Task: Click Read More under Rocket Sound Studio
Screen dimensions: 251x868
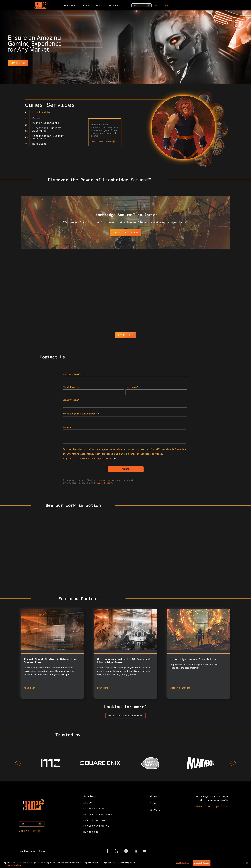Action: click(x=30, y=688)
